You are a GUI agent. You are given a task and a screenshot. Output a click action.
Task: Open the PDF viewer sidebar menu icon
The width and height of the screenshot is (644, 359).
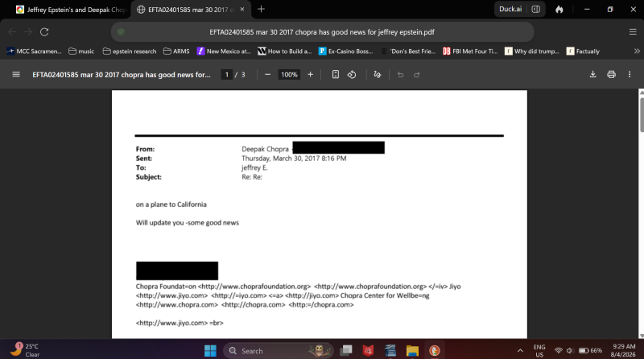tap(16, 74)
